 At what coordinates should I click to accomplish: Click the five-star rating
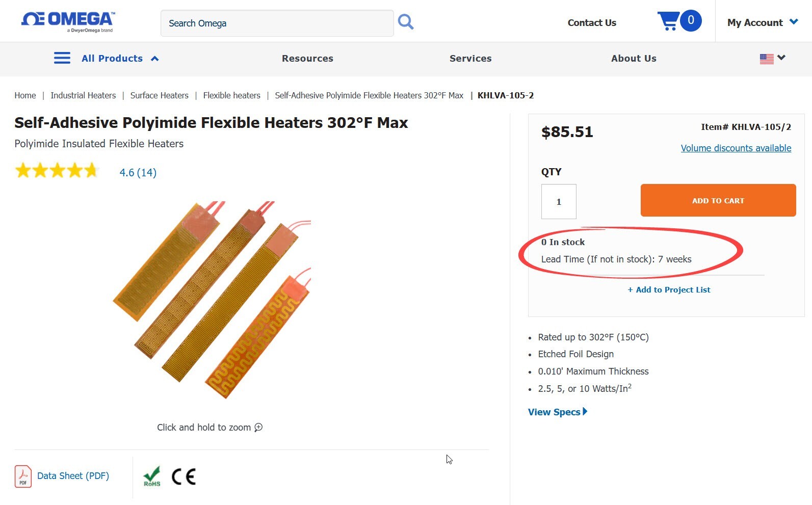pos(57,170)
